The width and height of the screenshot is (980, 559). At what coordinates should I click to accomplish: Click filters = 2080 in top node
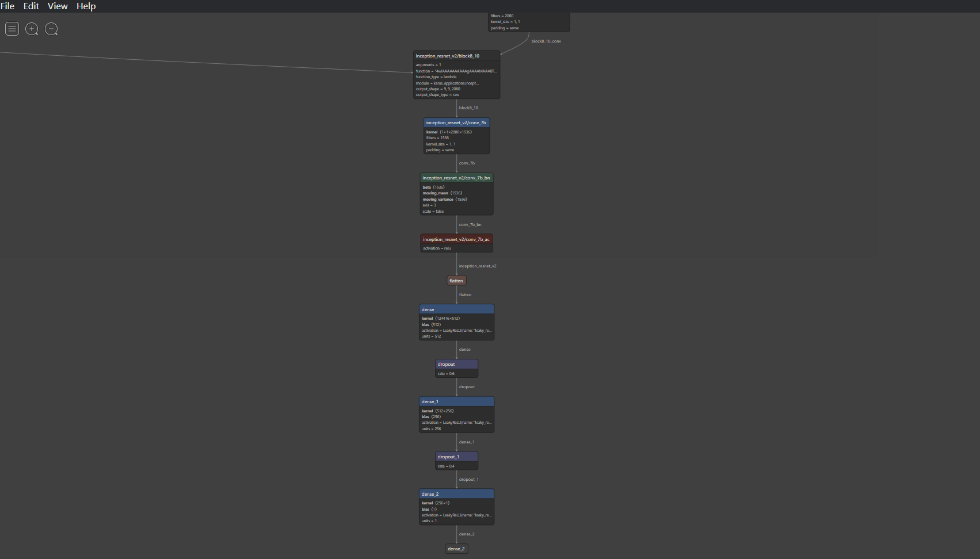coord(502,16)
